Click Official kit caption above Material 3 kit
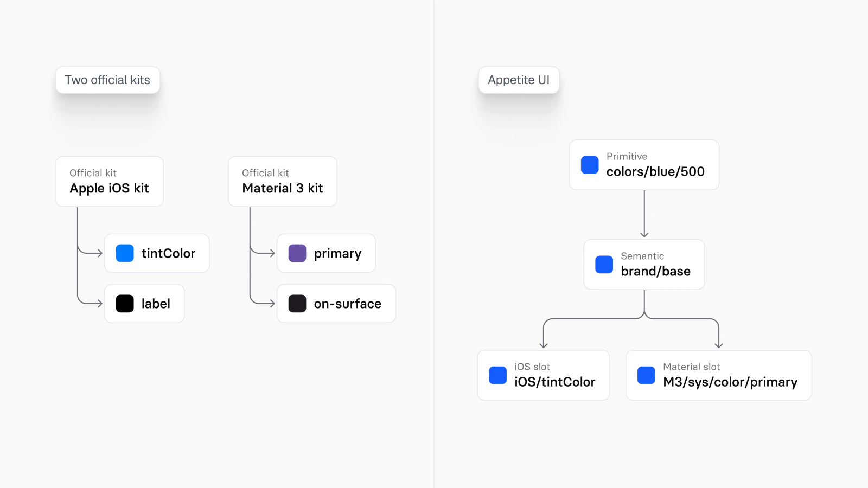Viewport: 868px width, 488px height. (x=265, y=173)
